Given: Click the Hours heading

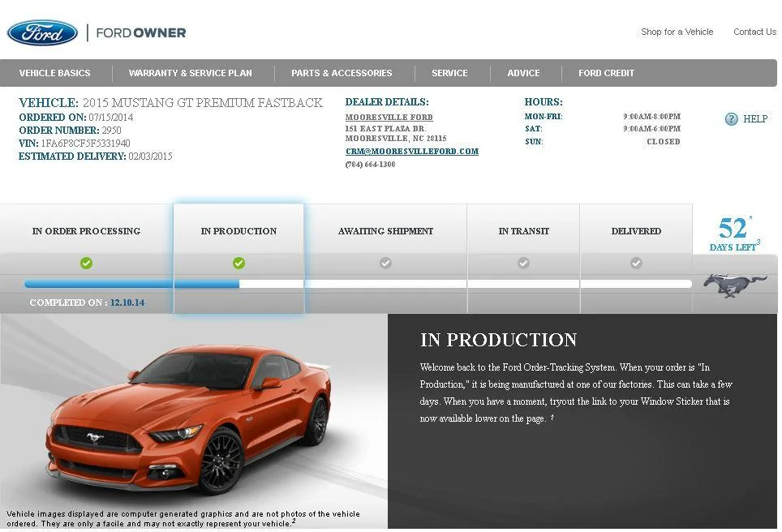Looking at the screenshot, I should (544, 101).
